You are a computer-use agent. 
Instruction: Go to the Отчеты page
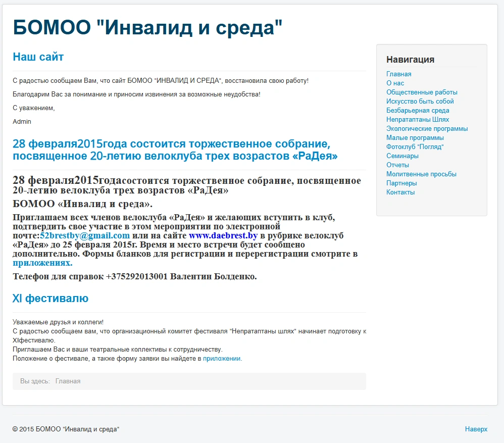[x=397, y=165]
